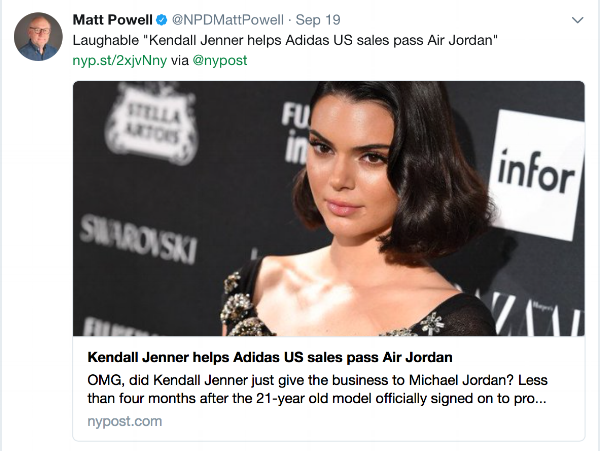Open the @nypost mention
Image resolution: width=600 pixels, height=451 pixels.
pyautogui.click(x=220, y=60)
